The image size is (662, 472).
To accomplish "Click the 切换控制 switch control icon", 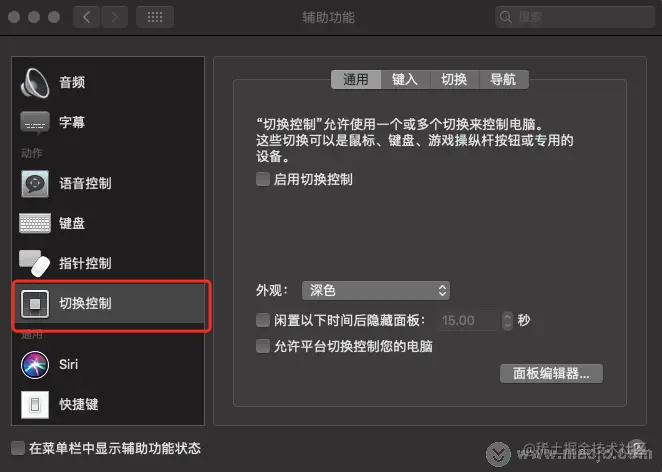I will coord(35,303).
